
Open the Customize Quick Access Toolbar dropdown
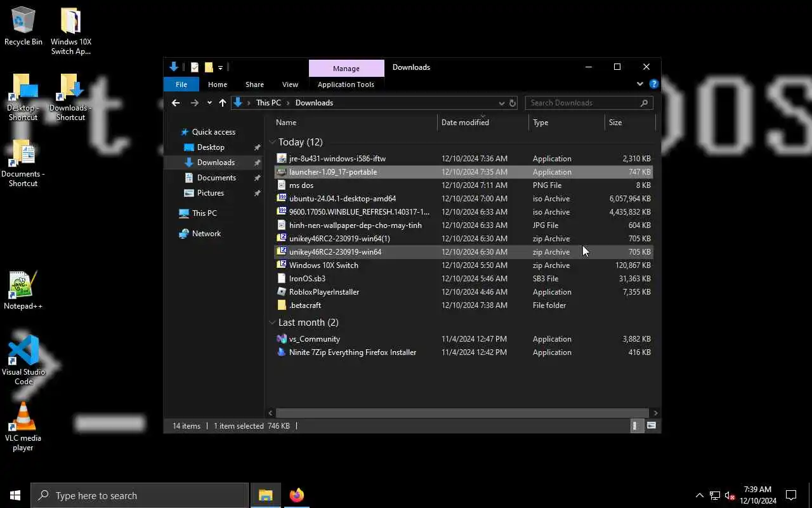pos(220,67)
